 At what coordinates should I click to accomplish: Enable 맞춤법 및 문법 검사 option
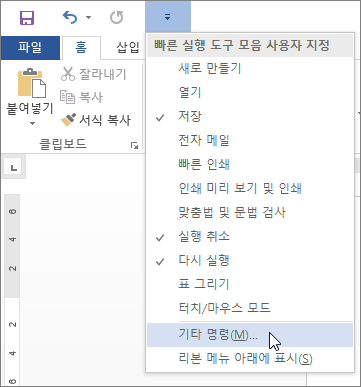pyautogui.click(x=250, y=212)
